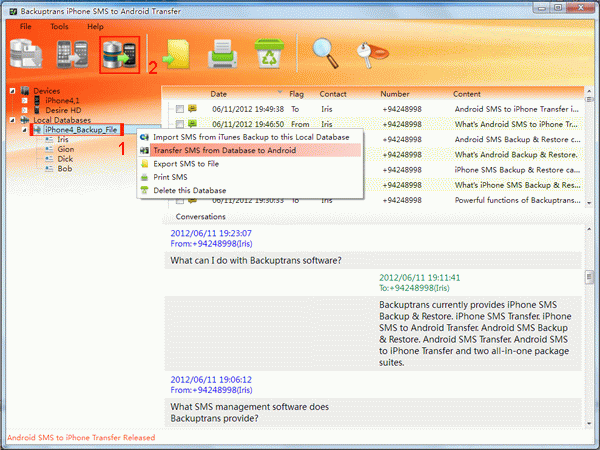Click the message icon in 19:46:50 row

tap(192, 124)
